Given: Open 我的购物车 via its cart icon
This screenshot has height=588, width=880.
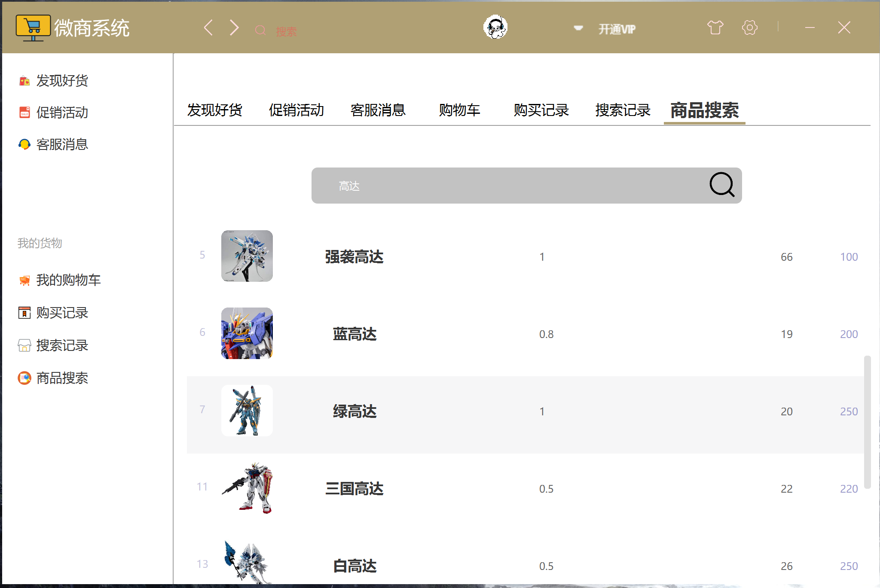Looking at the screenshot, I should tap(24, 280).
